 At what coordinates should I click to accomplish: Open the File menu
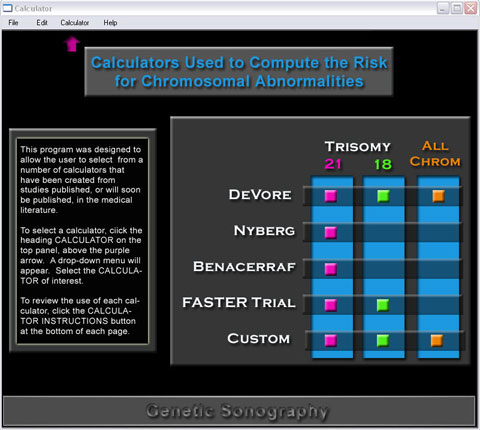click(x=13, y=23)
